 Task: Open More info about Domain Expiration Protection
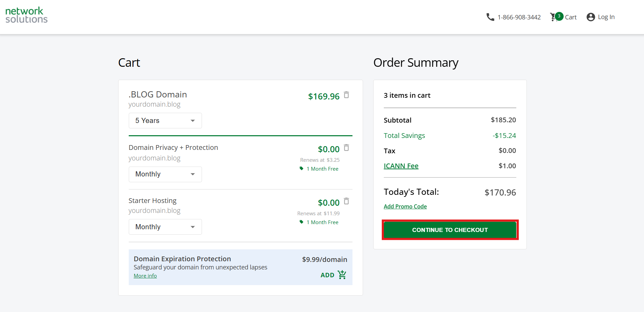145,276
